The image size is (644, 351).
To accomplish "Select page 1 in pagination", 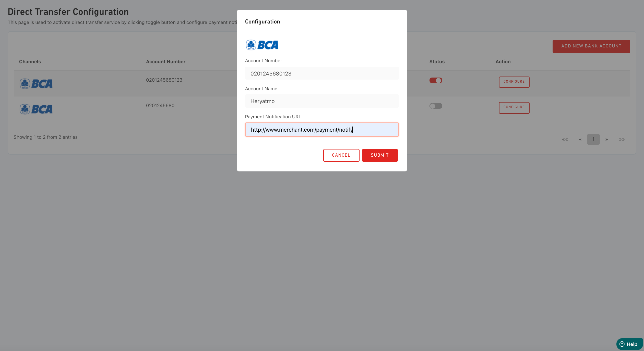I will 593,139.
